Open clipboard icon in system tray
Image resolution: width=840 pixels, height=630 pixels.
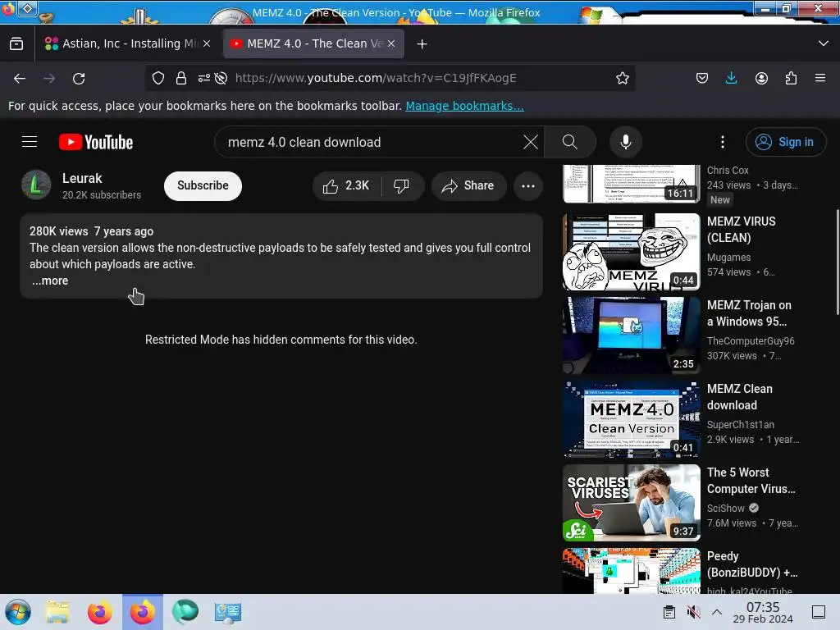(x=669, y=612)
